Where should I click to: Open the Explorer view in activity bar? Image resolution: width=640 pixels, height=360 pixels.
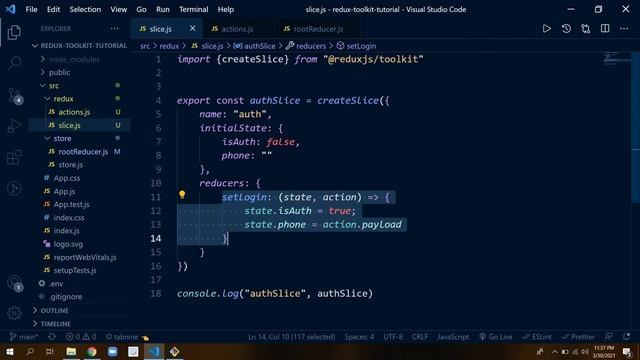(x=14, y=32)
